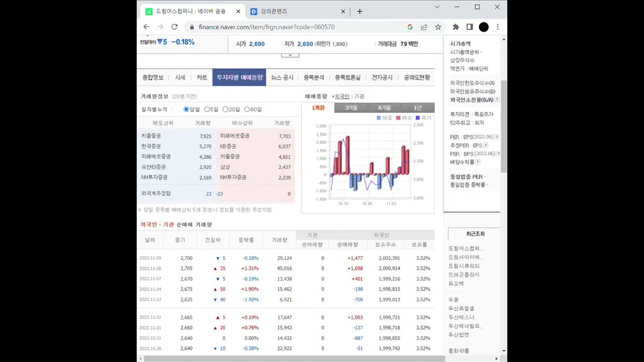Open recent item 두산에너빌리티
Image resolution: width=644 pixels, height=362 pixels.
coord(465,326)
